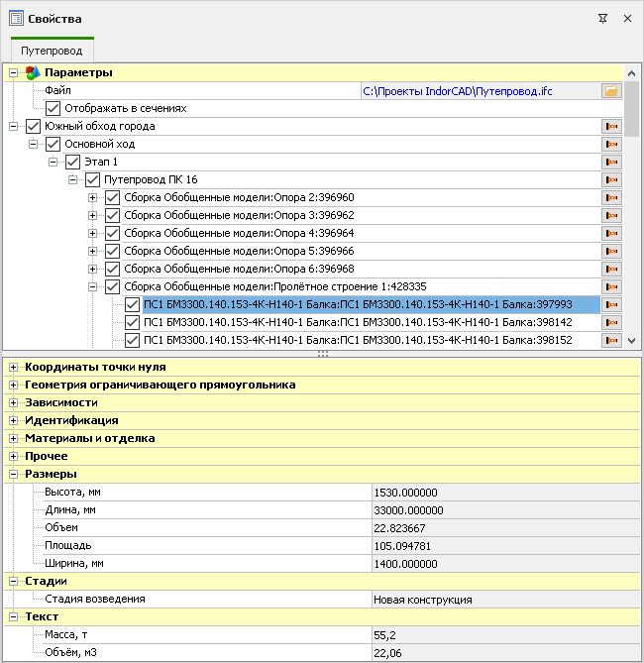Expand Опора 2:396960 tree node

coord(92,197)
